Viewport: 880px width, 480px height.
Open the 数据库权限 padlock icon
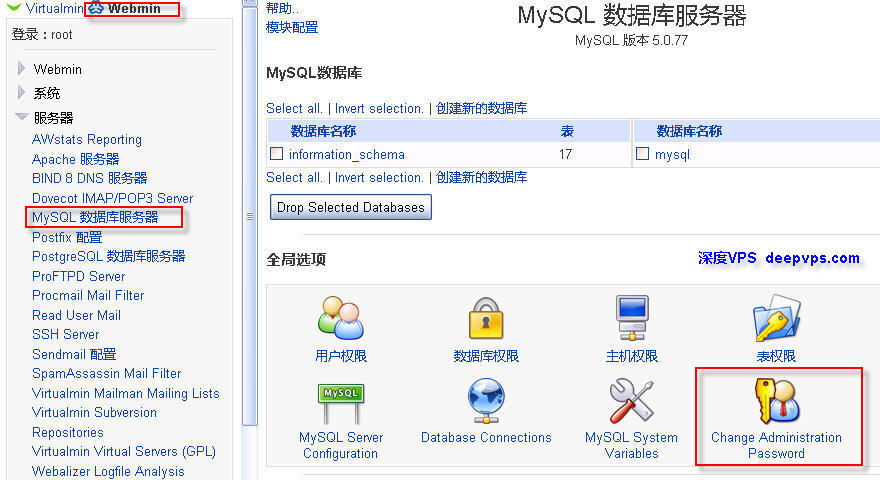pos(486,318)
